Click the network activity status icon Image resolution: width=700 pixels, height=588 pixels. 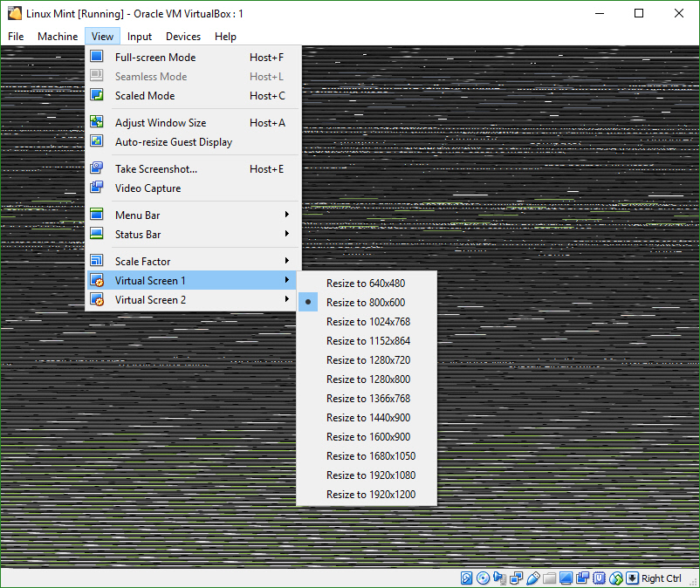tap(515, 578)
